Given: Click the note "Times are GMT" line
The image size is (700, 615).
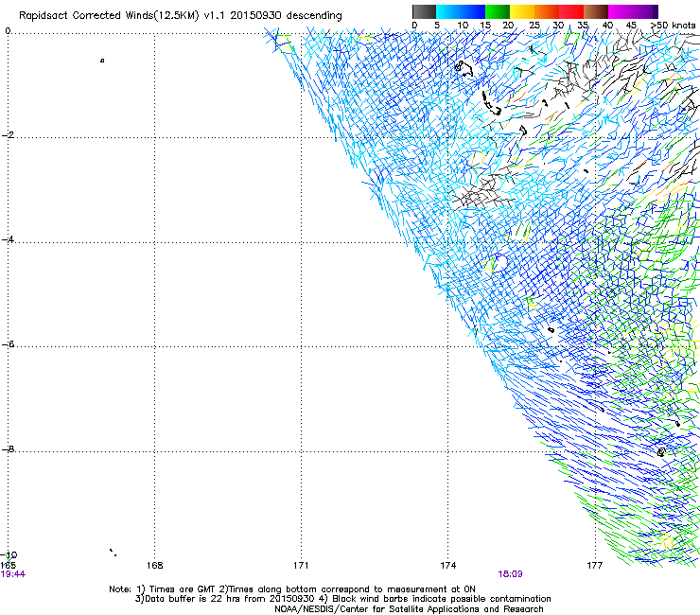Looking at the screenshot, I should pos(292,589).
